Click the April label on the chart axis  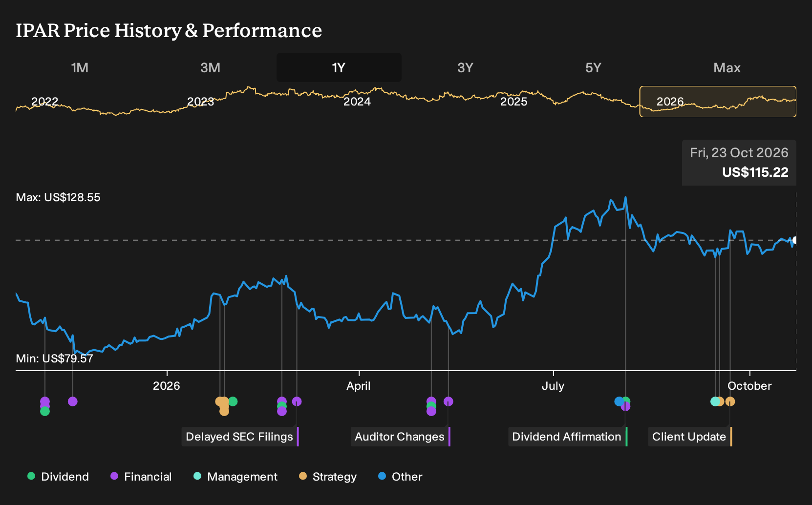[x=359, y=386]
